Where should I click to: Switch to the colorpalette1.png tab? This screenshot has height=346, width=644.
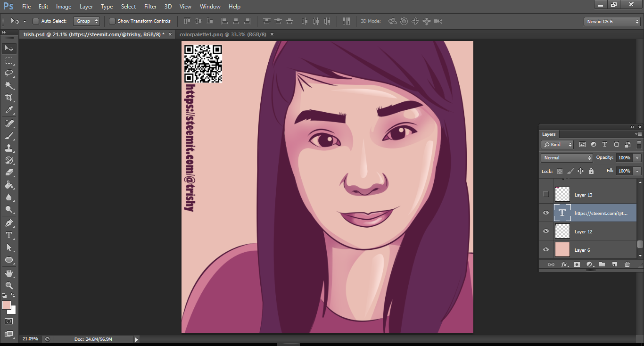pos(223,34)
